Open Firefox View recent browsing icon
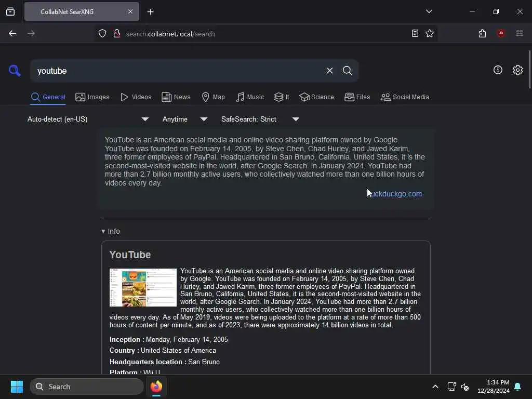This screenshot has width=532, height=399. coord(10,11)
